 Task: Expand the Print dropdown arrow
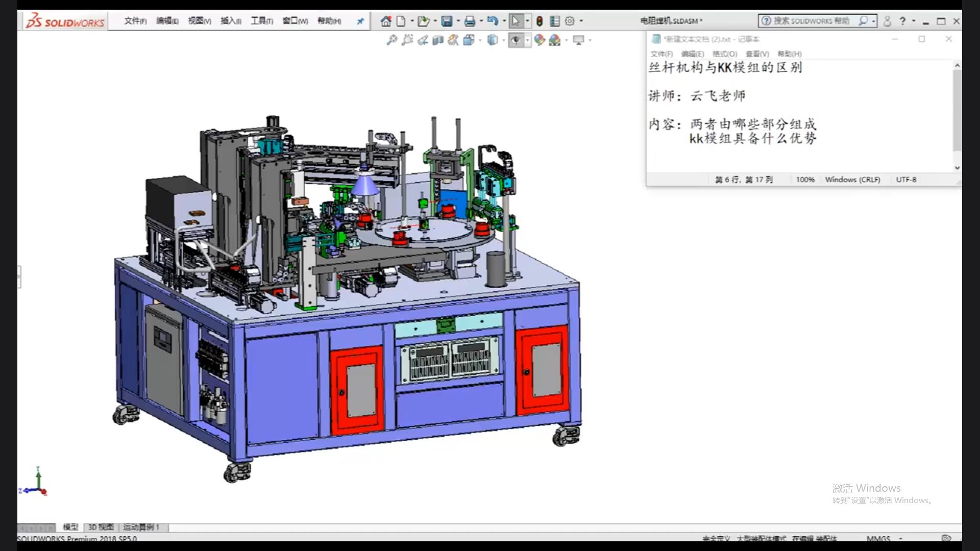tap(481, 21)
